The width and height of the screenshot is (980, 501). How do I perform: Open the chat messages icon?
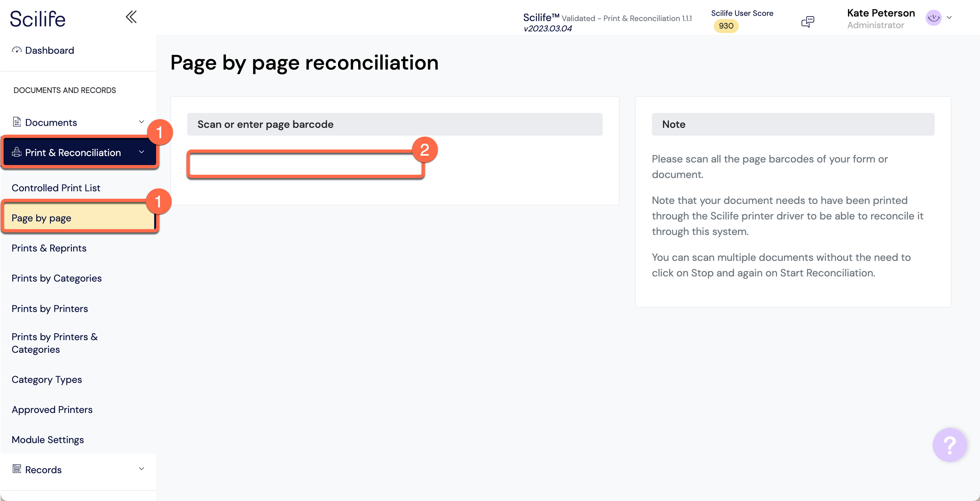tap(807, 22)
